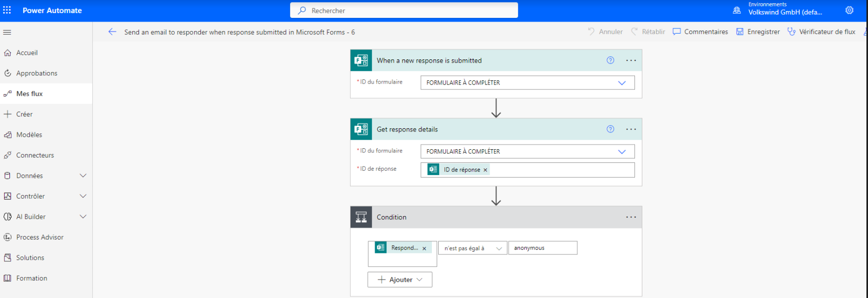Collapse the Get response details header
This screenshot has height=298, width=868.
[496, 129]
